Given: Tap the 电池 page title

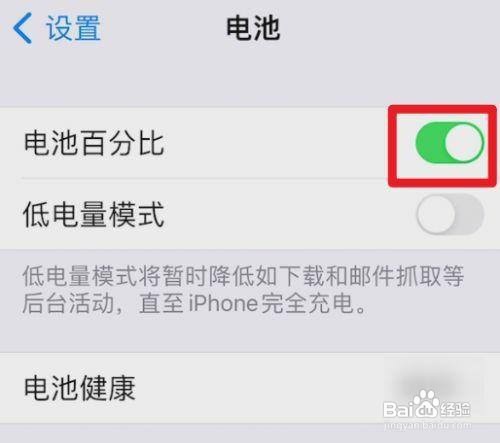Looking at the screenshot, I should coord(253,29).
